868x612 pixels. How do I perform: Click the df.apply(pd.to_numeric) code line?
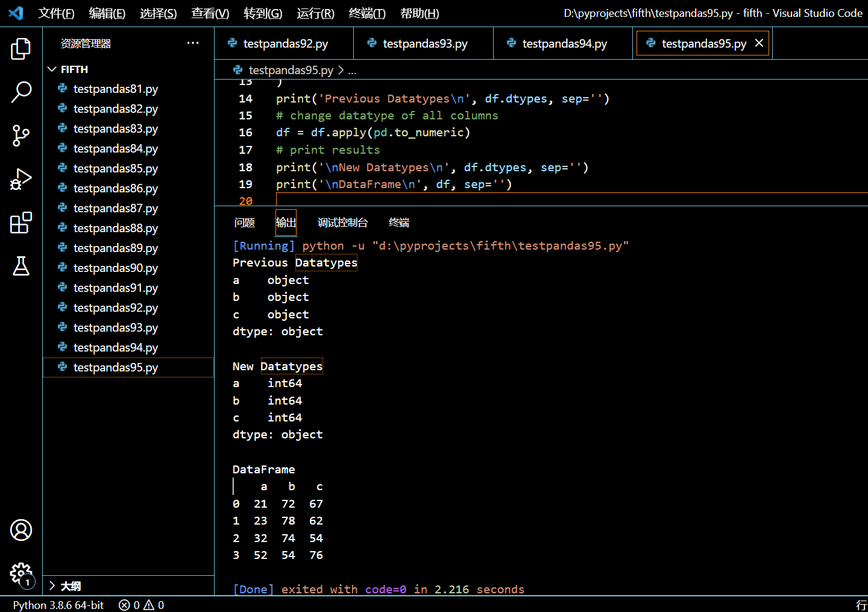click(373, 133)
